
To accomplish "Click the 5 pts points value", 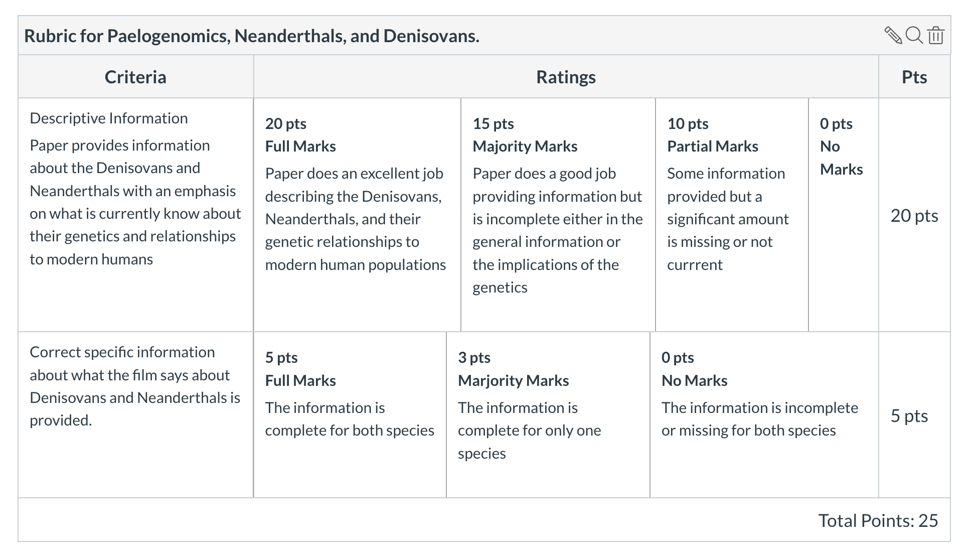I will [x=909, y=416].
